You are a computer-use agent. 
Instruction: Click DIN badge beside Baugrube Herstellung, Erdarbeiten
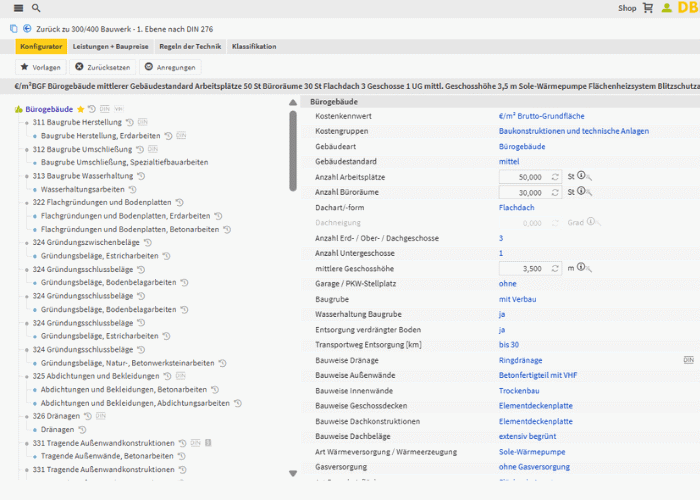pyautogui.click(x=181, y=136)
